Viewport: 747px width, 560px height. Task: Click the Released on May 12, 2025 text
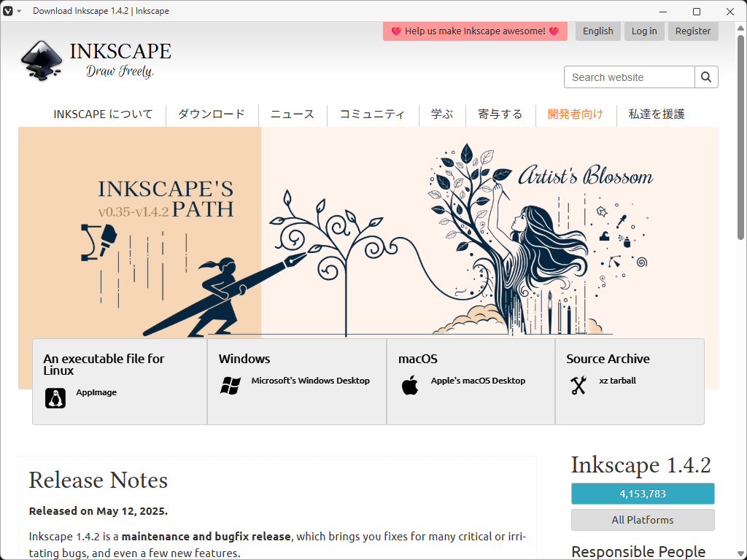pyautogui.click(x=98, y=511)
